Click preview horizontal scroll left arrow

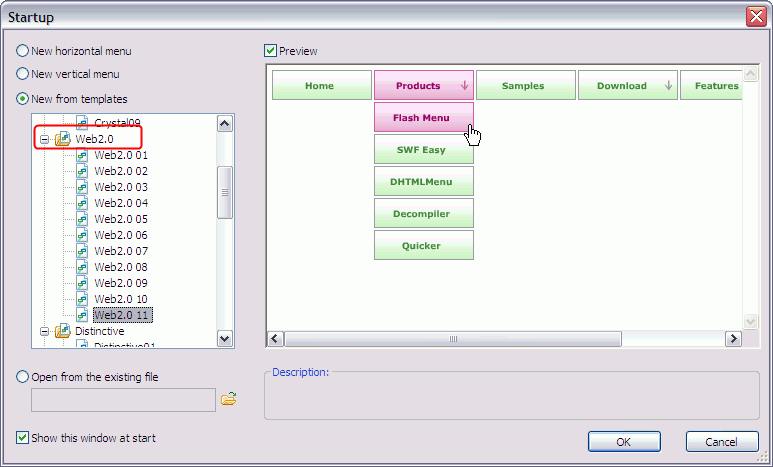(x=275, y=339)
